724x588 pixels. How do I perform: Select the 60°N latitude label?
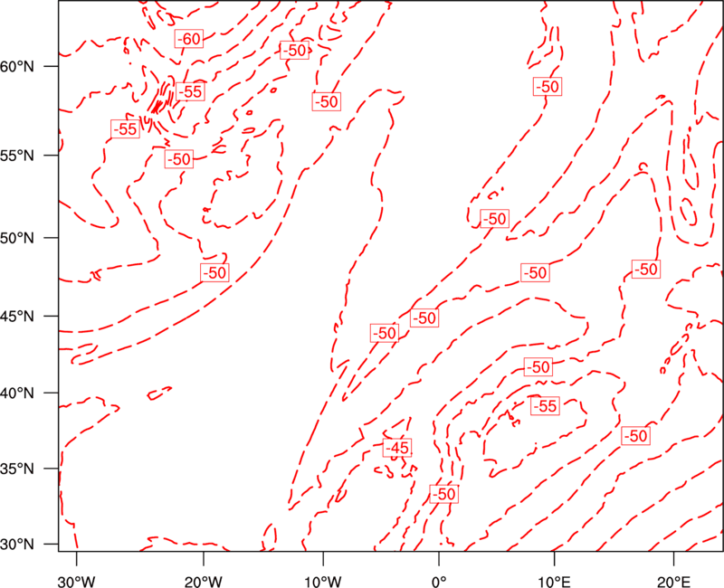coord(17,67)
